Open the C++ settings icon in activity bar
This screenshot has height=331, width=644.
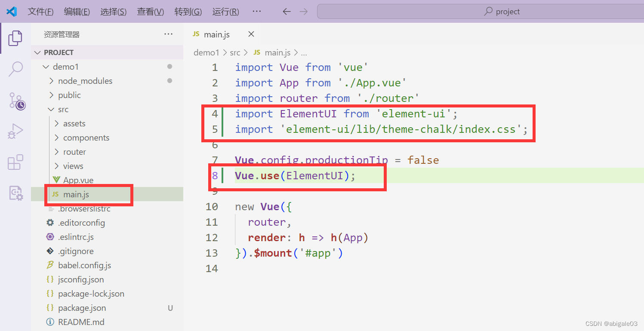click(x=16, y=193)
